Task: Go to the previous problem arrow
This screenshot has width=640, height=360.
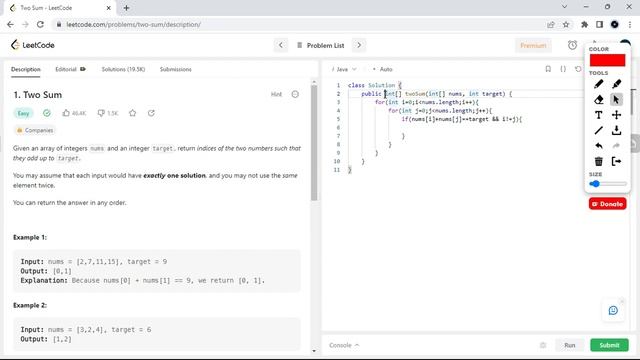Action: (281, 45)
